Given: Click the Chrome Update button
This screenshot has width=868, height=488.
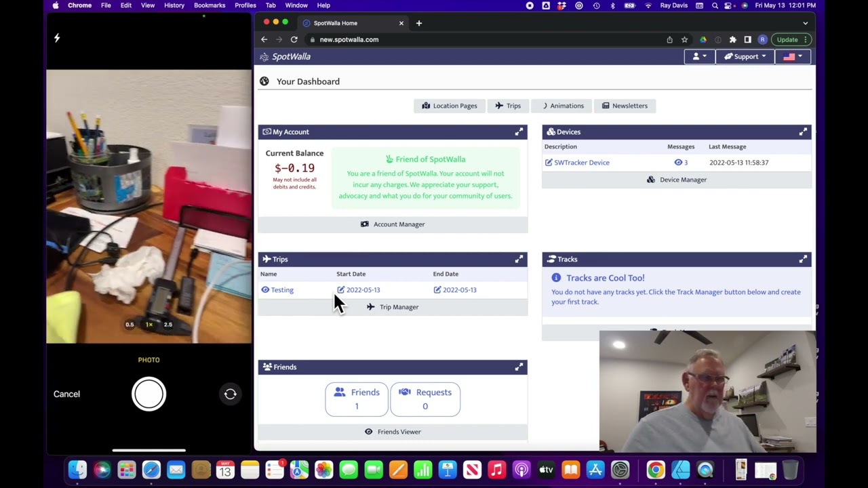Looking at the screenshot, I should [790, 39].
